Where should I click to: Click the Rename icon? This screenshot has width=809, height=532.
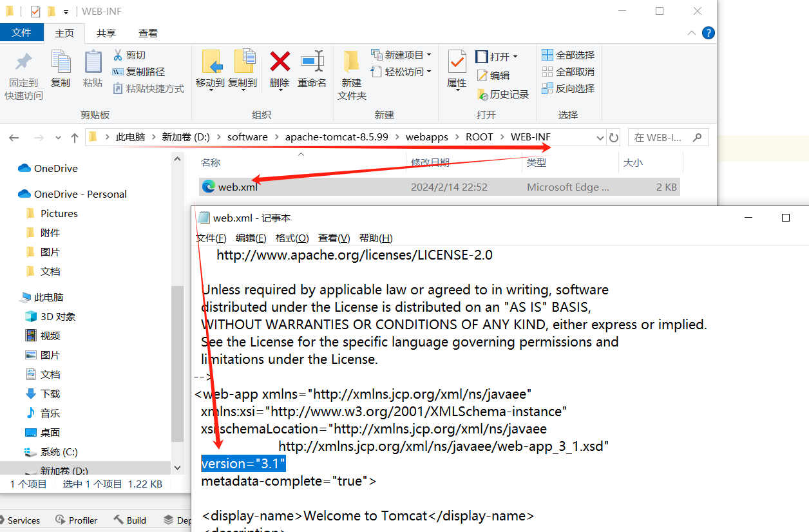click(x=312, y=62)
